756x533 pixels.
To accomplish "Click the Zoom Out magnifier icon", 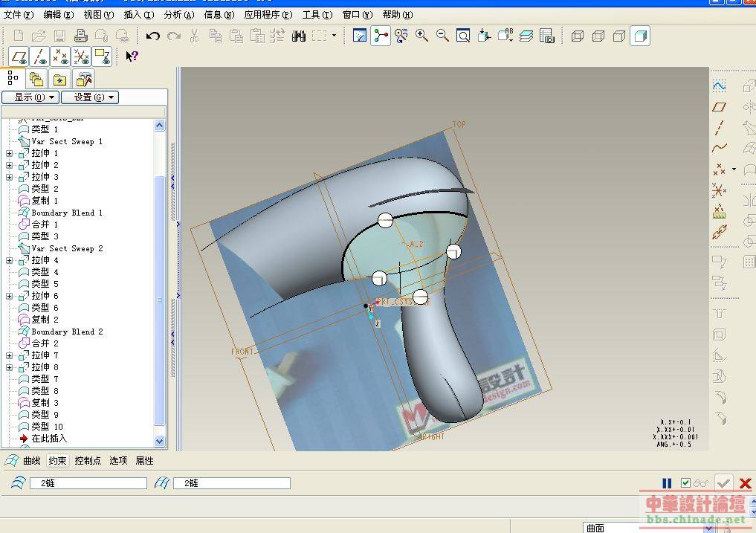I will click(x=442, y=36).
